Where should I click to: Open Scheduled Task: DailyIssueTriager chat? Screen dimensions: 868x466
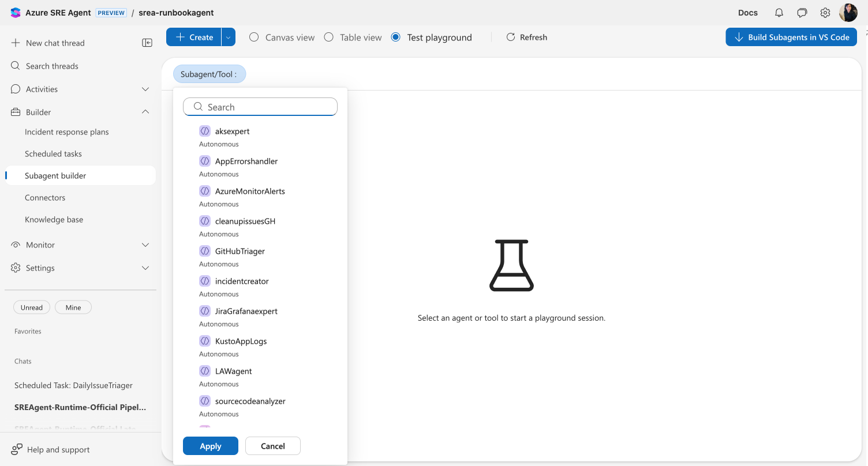(73, 385)
